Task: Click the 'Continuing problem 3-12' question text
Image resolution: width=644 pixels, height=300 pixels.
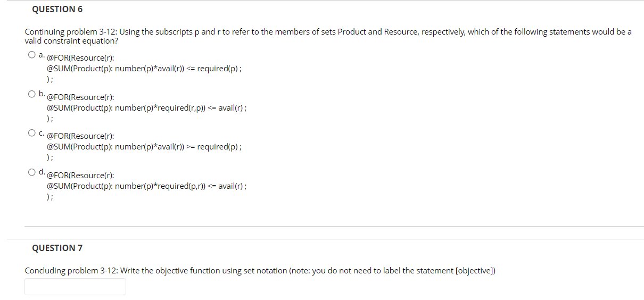Action: pos(328,36)
